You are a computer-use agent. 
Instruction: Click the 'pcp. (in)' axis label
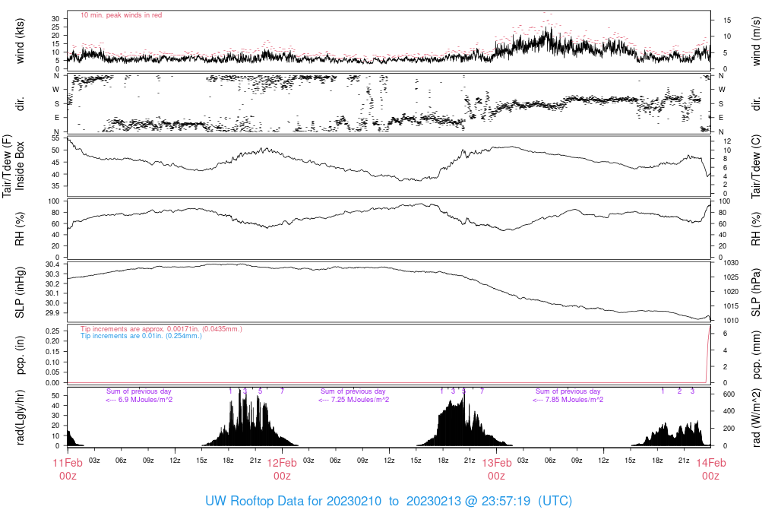20,355
